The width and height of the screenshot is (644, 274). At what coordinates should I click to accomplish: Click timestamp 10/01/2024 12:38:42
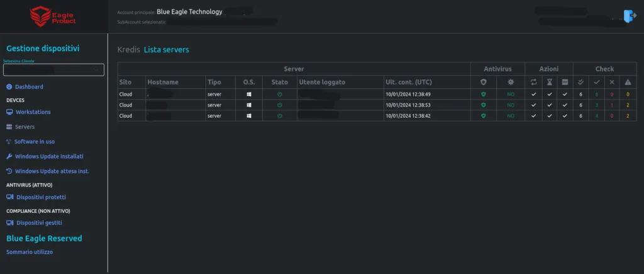(408, 116)
